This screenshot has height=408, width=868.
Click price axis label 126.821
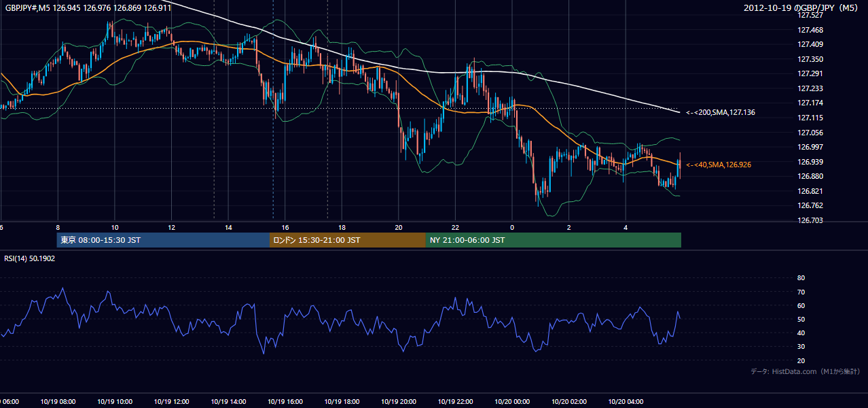[x=810, y=191]
